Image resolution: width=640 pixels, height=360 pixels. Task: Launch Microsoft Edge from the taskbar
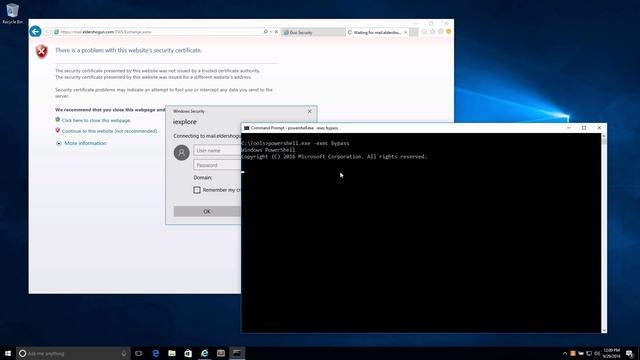(156, 353)
